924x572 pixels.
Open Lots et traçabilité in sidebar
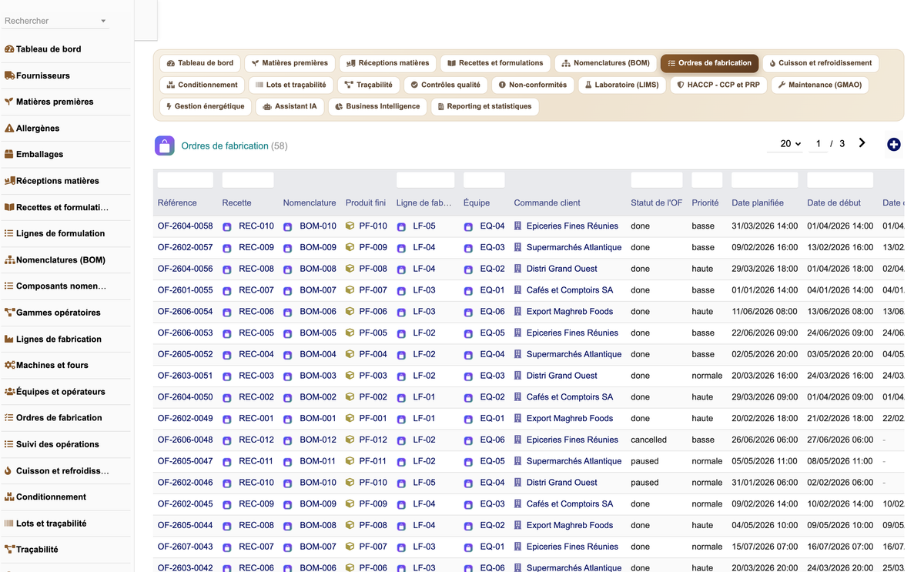51,523
